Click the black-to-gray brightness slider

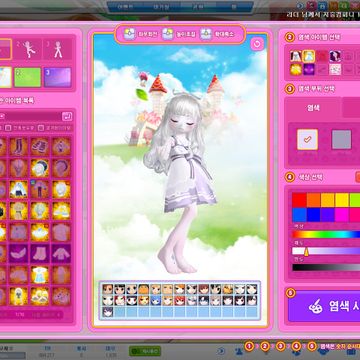326,267
